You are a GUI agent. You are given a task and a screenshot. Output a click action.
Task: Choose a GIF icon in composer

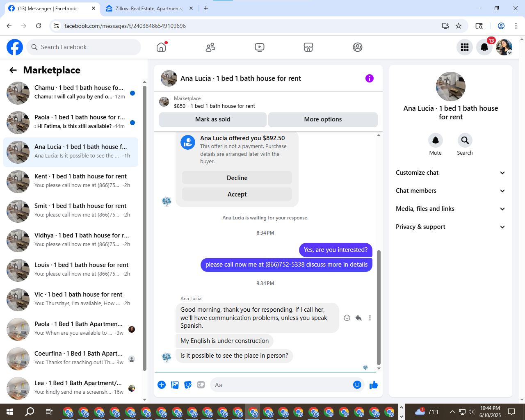click(201, 385)
